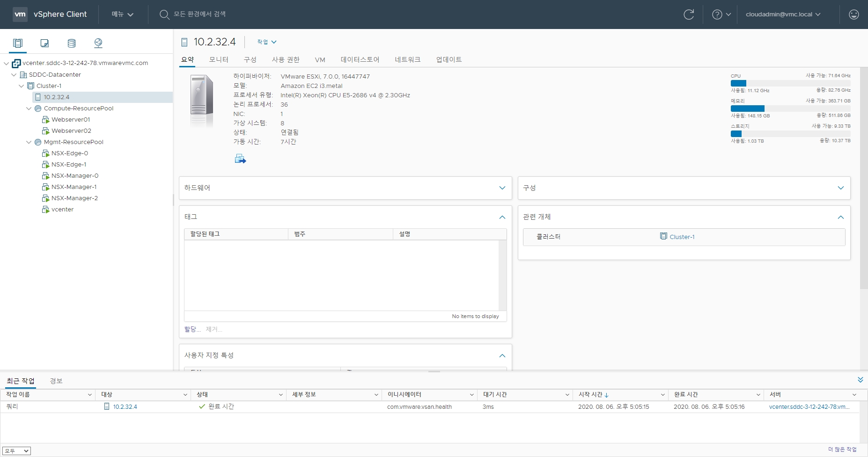868x457 pixels.
Task: Collapse Mgmt-ResourcePool node arrow
Action: coord(29,142)
